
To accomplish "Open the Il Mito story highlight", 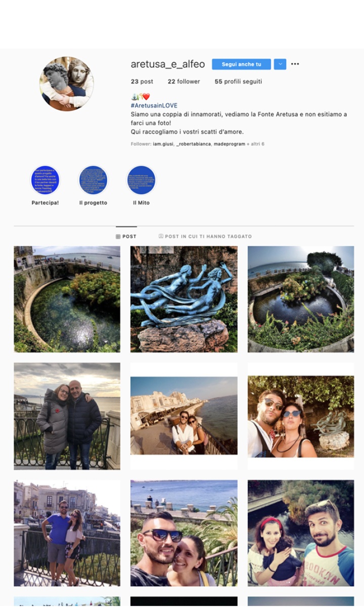I will point(141,180).
